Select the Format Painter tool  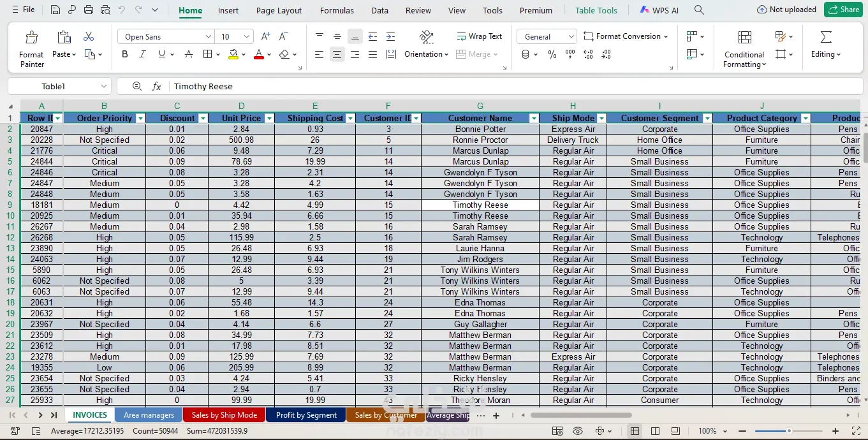(32, 50)
